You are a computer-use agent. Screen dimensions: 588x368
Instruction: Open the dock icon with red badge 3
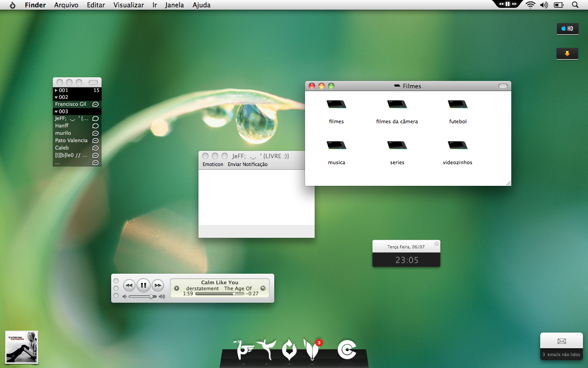[x=312, y=350]
